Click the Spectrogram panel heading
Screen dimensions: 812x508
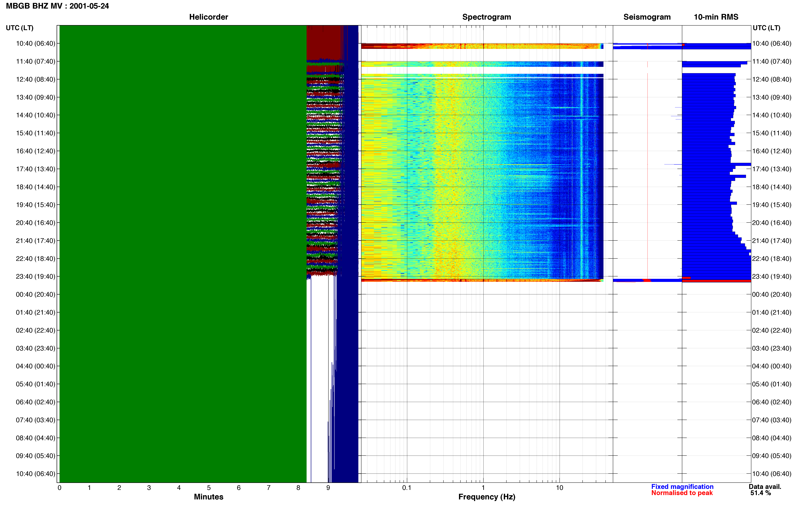(x=487, y=17)
